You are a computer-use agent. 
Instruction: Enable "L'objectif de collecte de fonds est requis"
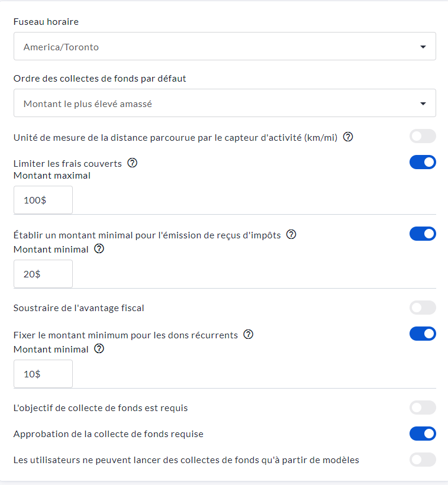coord(423,408)
